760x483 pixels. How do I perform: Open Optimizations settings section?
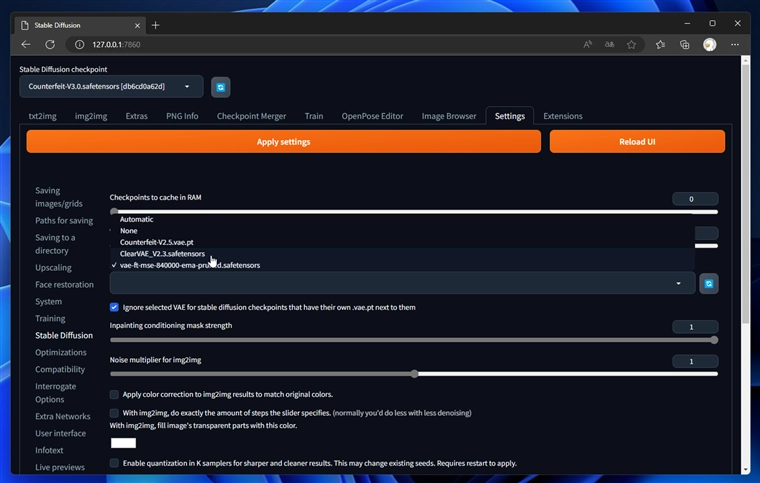(x=61, y=352)
